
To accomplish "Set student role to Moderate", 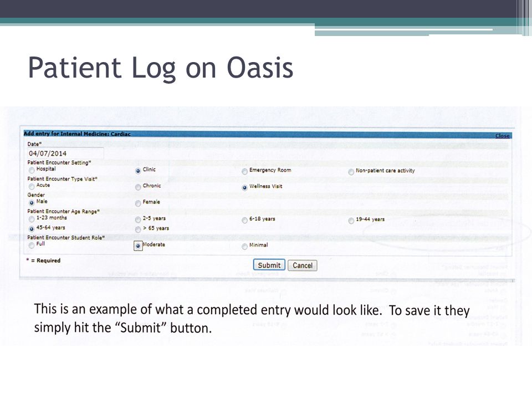I will click(138, 245).
